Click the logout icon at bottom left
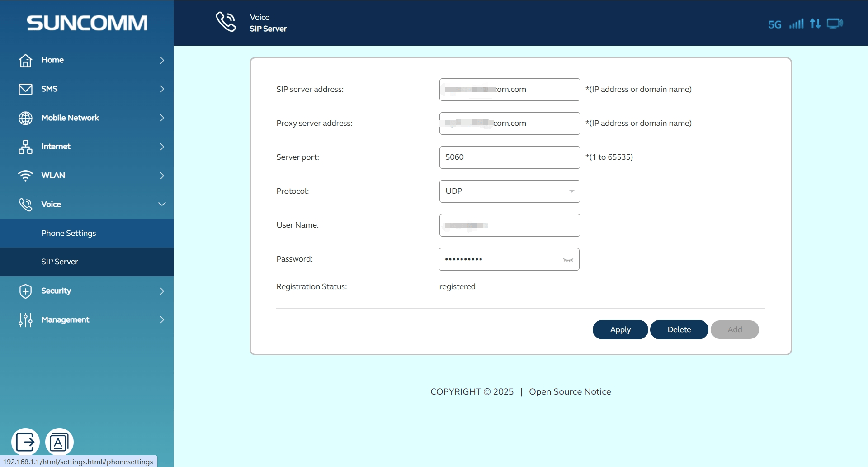This screenshot has width=868, height=467. (25, 441)
